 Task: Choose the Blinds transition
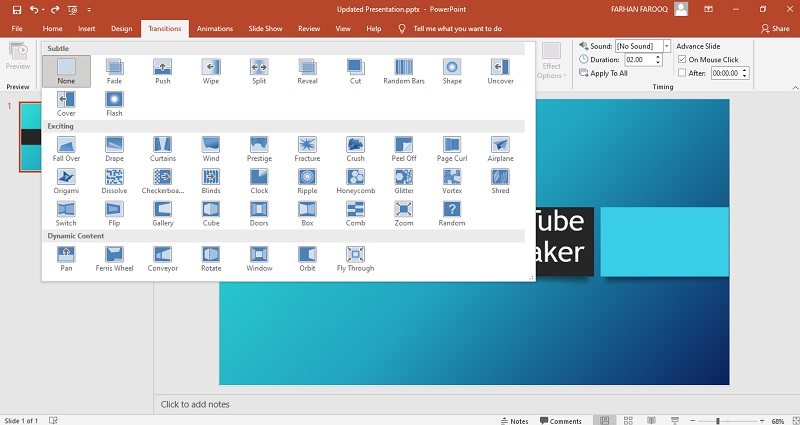pos(211,181)
